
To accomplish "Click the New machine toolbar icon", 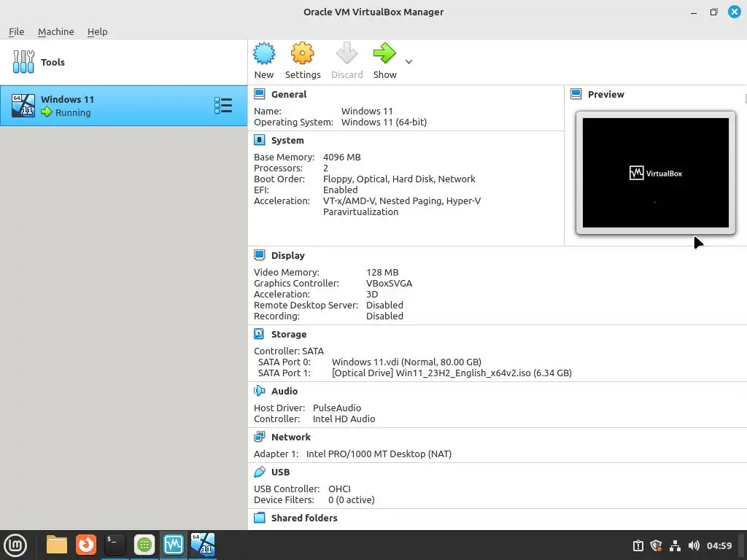I will pos(263,54).
